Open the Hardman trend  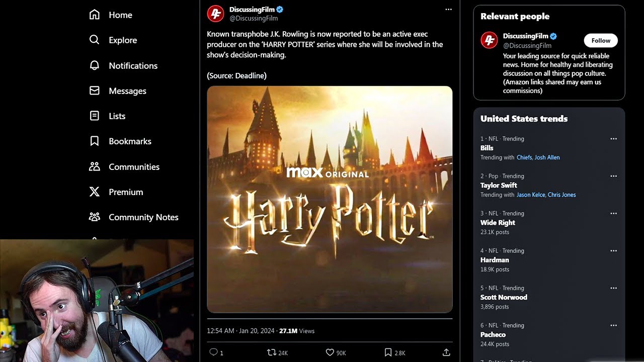point(495,260)
